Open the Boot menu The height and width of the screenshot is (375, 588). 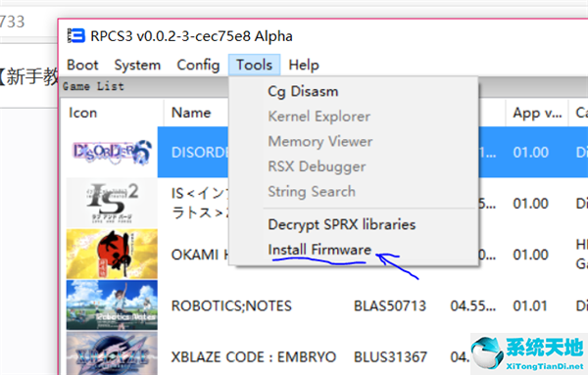[x=82, y=65]
